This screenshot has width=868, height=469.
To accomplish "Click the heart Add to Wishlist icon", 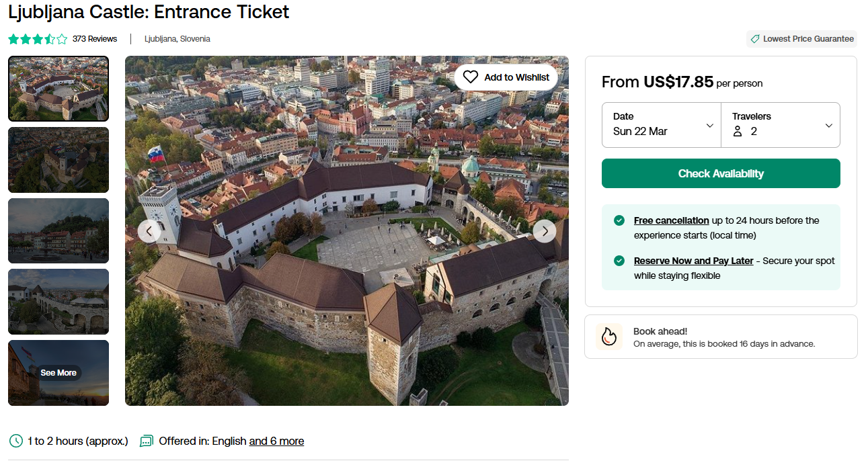I will coord(471,77).
